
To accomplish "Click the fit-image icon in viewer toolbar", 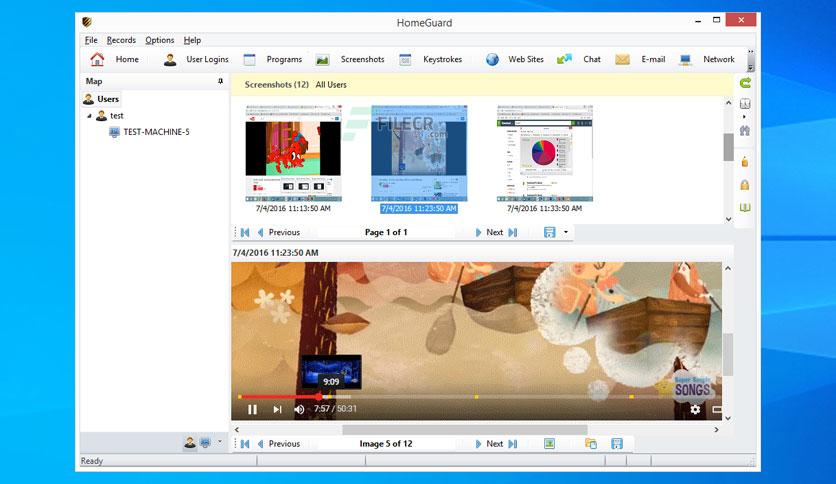I will coord(549,443).
